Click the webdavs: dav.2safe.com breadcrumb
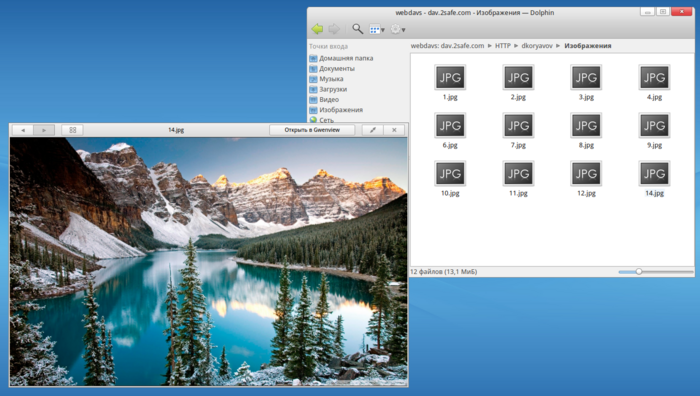700x396 pixels. coord(447,46)
